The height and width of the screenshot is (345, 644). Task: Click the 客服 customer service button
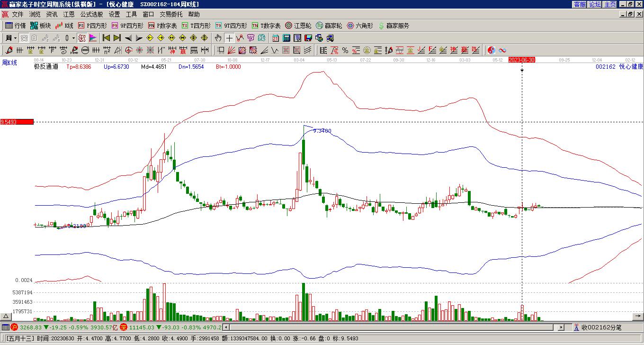tap(580, 4)
